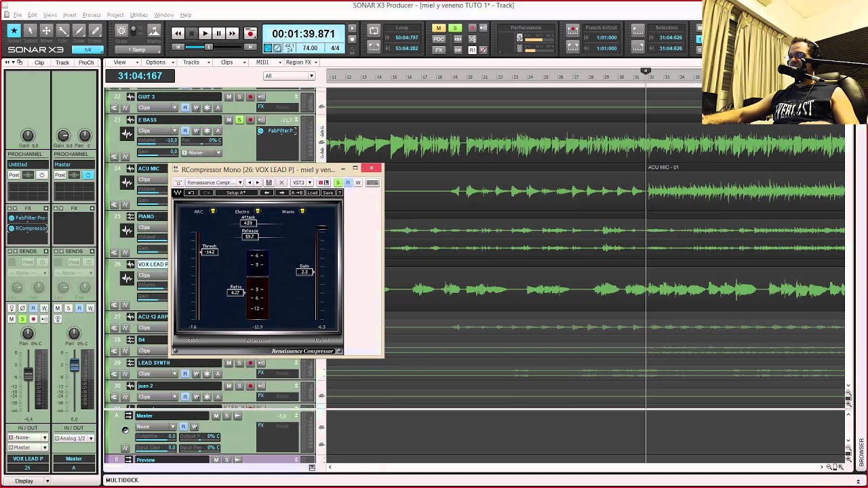Open the snap resolution 1/4 dropdown
Screen dimensions: 868x488
(87, 49)
